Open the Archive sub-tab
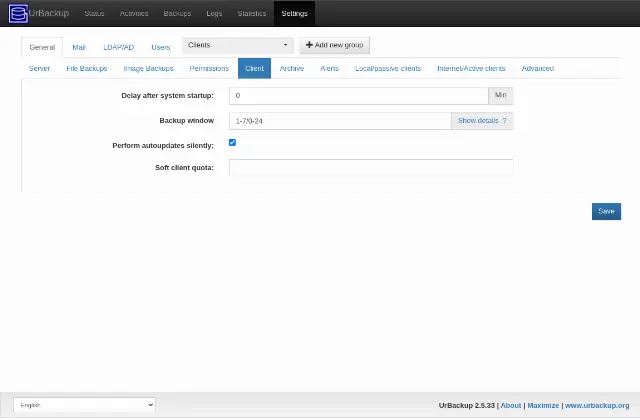This screenshot has width=640, height=420. pyautogui.click(x=292, y=69)
